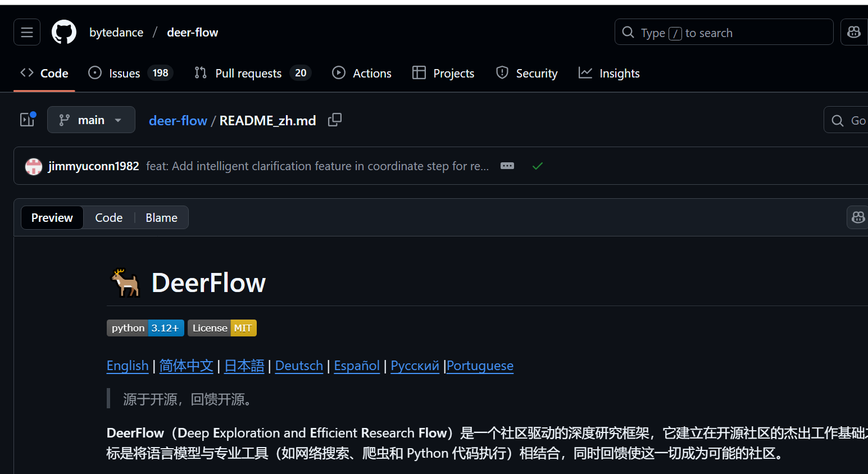The image size is (868, 474).
Task: Open the Security tab
Action: pos(527,73)
